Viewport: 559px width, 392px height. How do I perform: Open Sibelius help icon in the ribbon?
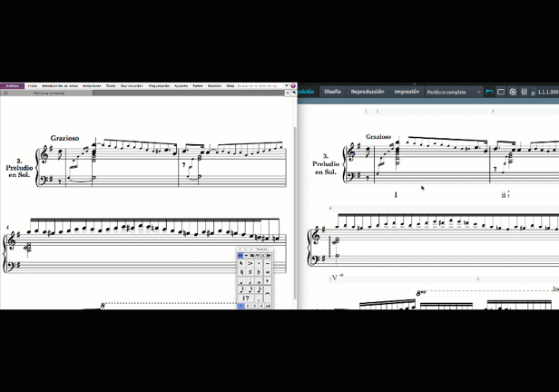tap(293, 86)
